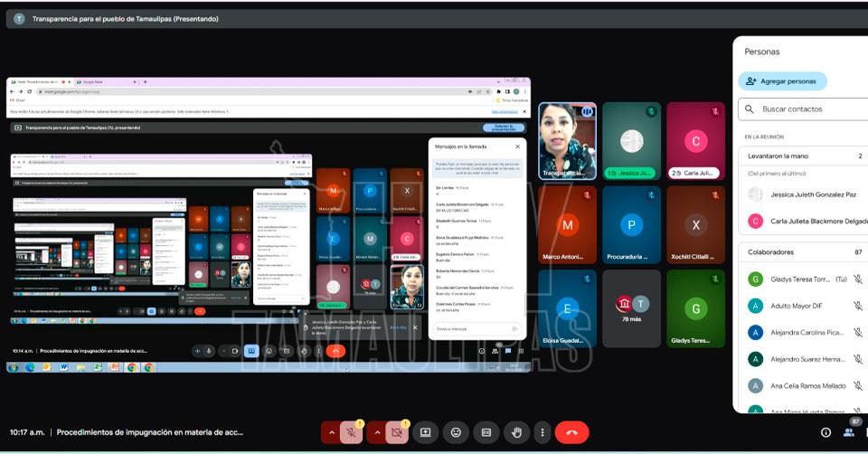Click the '78 más' participants tile
This screenshot has width=868, height=454.
coord(632,307)
